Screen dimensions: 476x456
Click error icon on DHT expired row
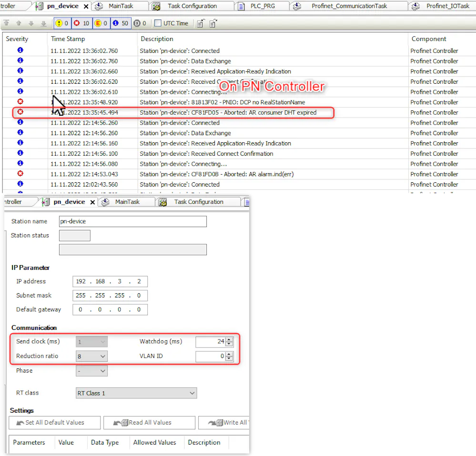coord(20,112)
